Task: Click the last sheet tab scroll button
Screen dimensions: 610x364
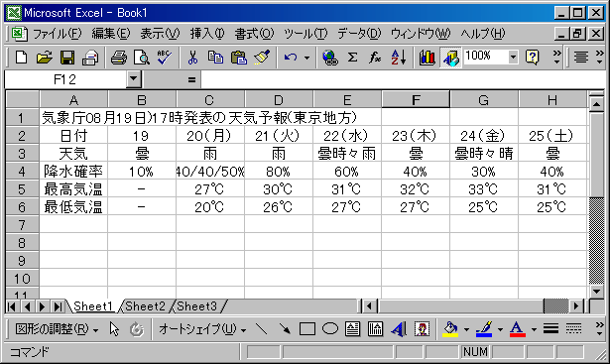Action: click(58, 306)
